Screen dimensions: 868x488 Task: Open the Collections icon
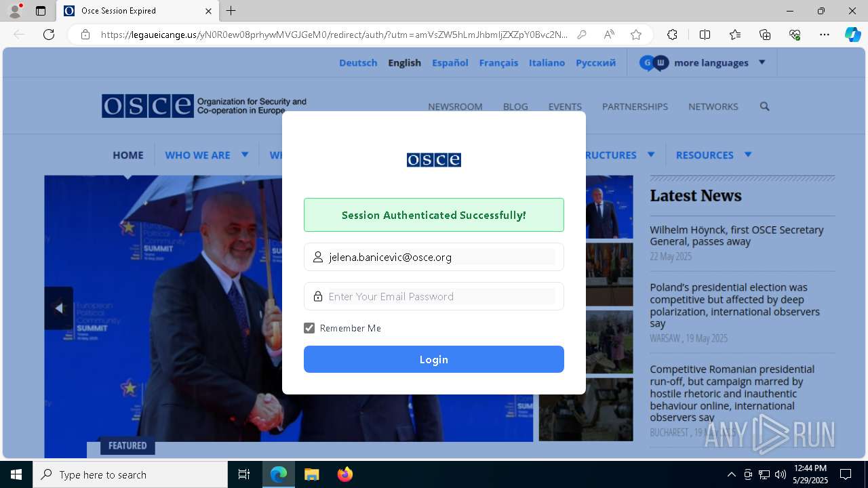click(765, 35)
